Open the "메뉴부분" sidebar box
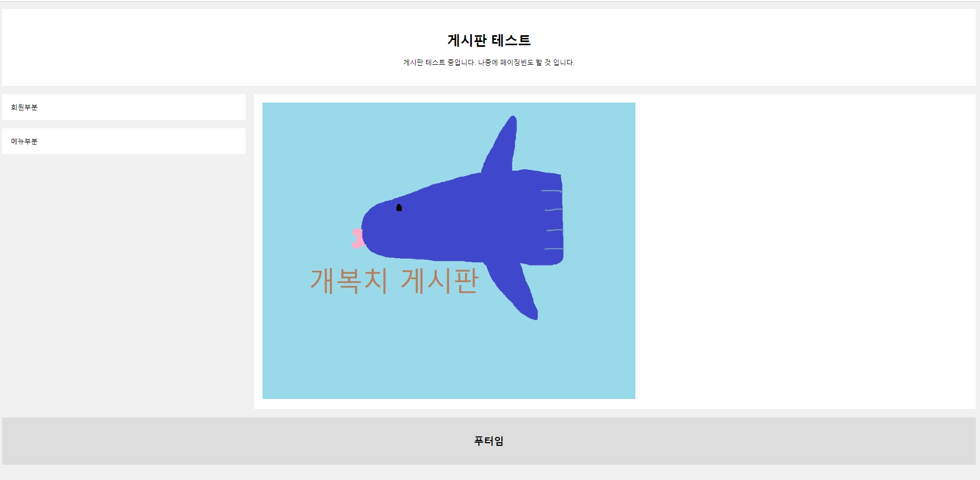980x480 pixels. tap(124, 141)
